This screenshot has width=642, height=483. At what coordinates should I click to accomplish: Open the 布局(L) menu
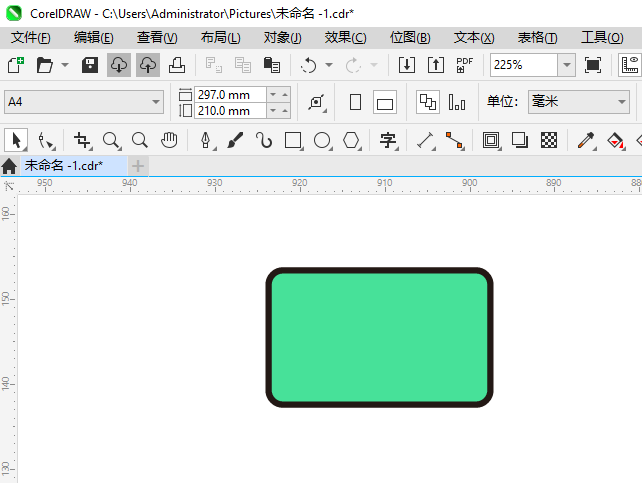[x=221, y=38]
